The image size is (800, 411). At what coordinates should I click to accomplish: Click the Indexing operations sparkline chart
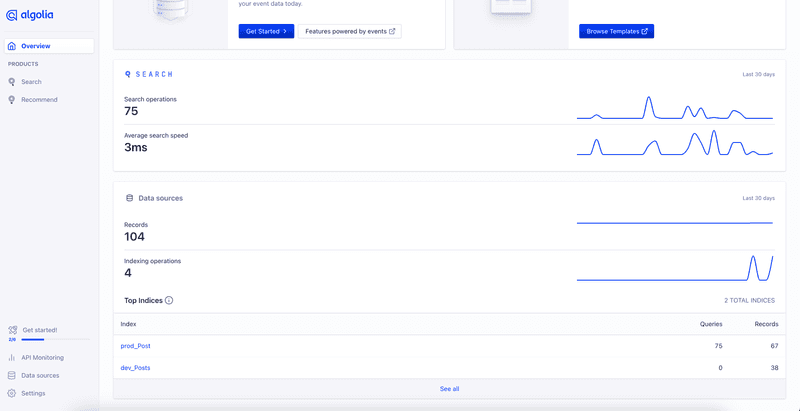[675, 268]
